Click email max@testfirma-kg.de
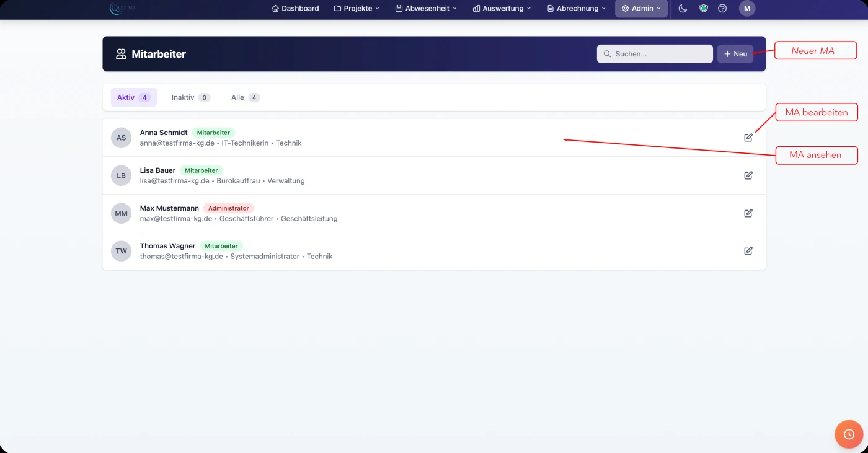Screen dimensions: 868x453 [176, 219]
